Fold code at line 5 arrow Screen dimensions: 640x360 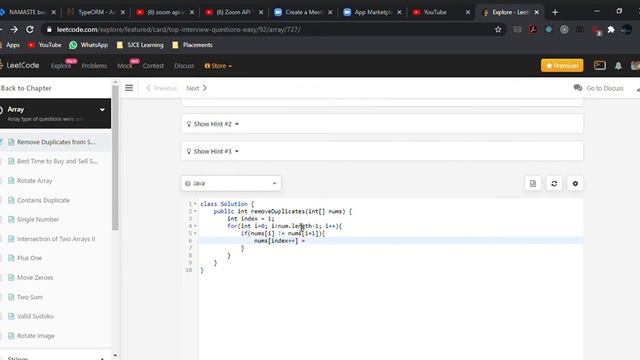pyautogui.click(x=195, y=233)
